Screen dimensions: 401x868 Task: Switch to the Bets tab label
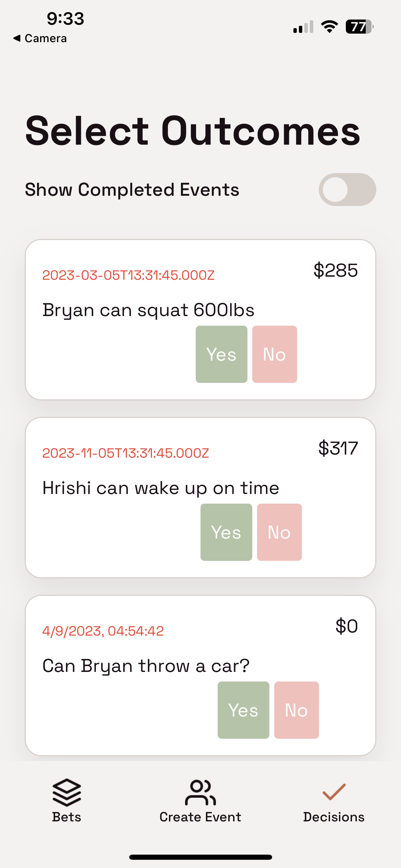tap(66, 817)
